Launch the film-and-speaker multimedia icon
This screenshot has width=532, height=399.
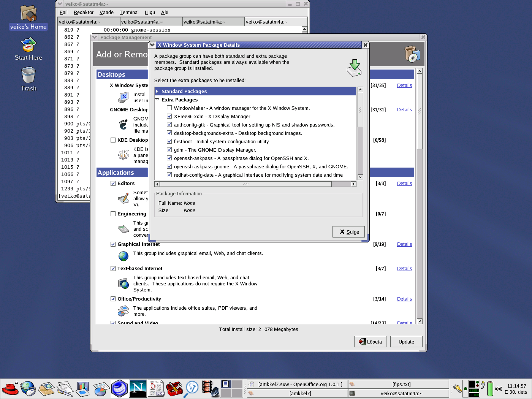pos(210,389)
